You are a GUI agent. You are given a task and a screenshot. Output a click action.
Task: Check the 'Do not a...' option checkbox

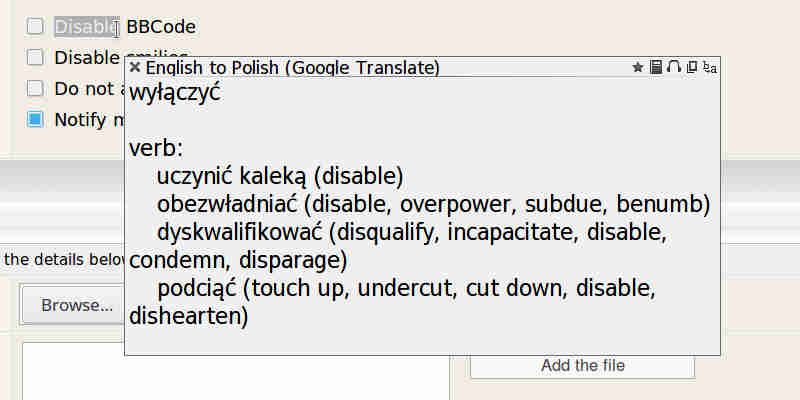[35, 88]
